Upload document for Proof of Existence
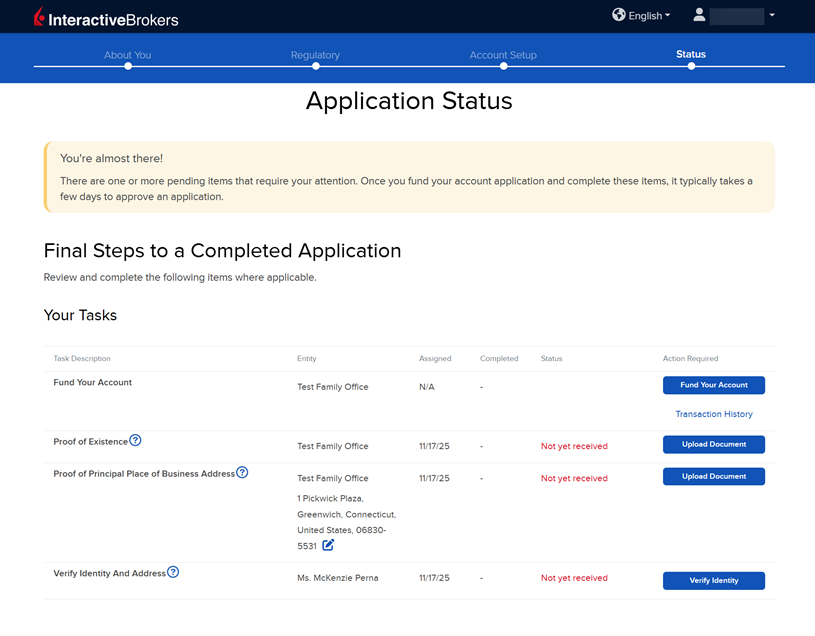815x636 pixels. click(x=713, y=444)
